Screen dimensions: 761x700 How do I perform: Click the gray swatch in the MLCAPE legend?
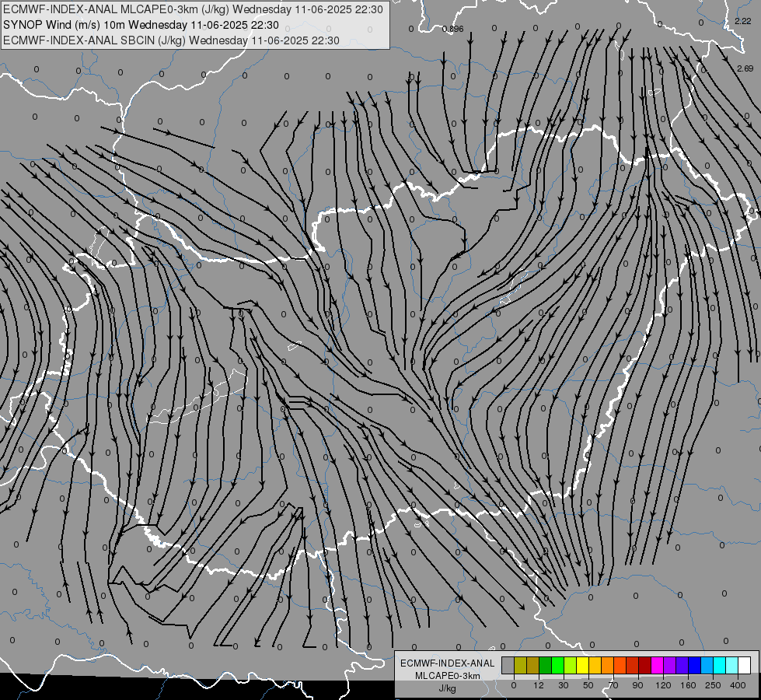click(x=508, y=665)
